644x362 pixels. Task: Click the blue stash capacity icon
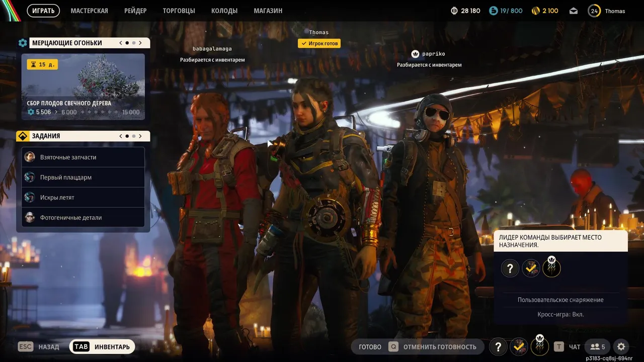[x=493, y=11]
